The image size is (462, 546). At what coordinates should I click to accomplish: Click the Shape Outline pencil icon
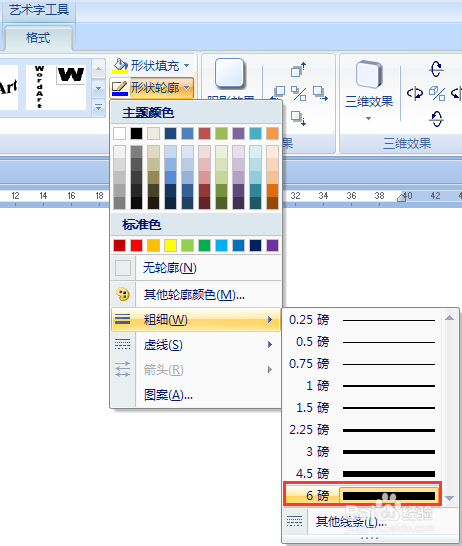(120, 88)
